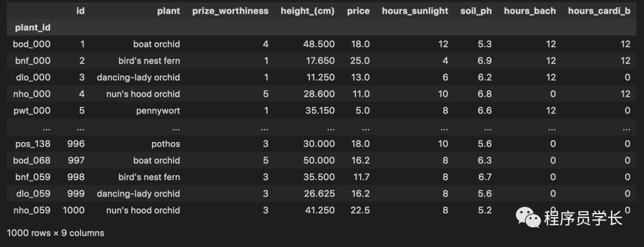Click 'dancing-lady orchid' in dlo_059 row
The width and height of the screenshot is (644, 247).
[x=138, y=193]
